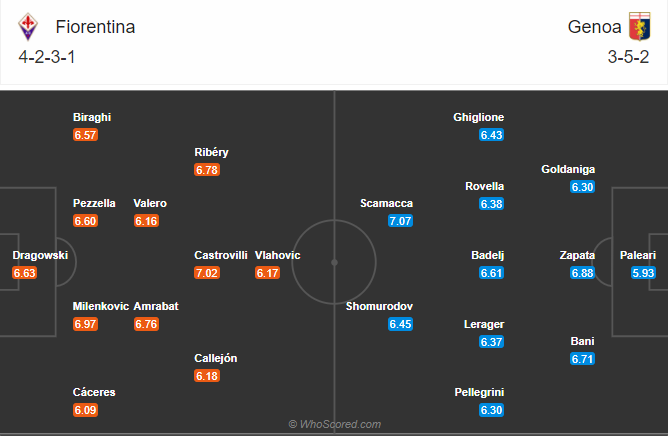The height and width of the screenshot is (436, 669).
Task: Click Bani's 6.71 rating badge
Action: tap(582, 359)
